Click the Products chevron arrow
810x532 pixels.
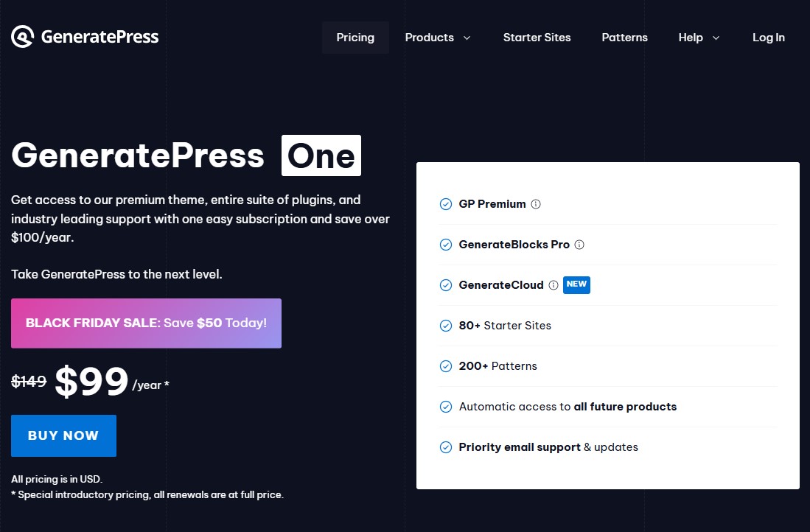pyautogui.click(x=467, y=38)
